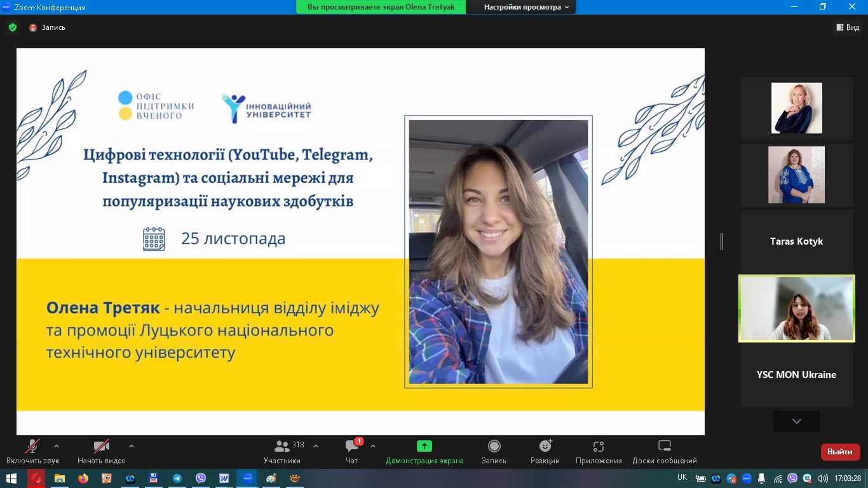This screenshot has height=488, width=868.
Task: Show more participants with down chevron
Action: click(x=797, y=421)
